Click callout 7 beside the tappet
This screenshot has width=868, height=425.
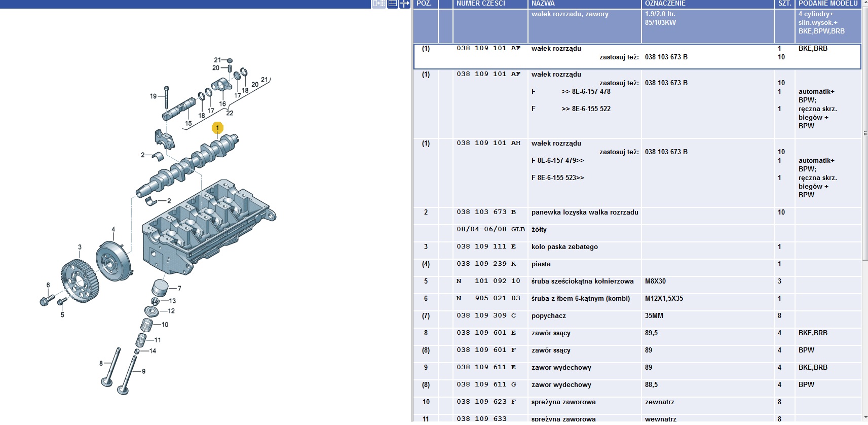click(179, 288)
